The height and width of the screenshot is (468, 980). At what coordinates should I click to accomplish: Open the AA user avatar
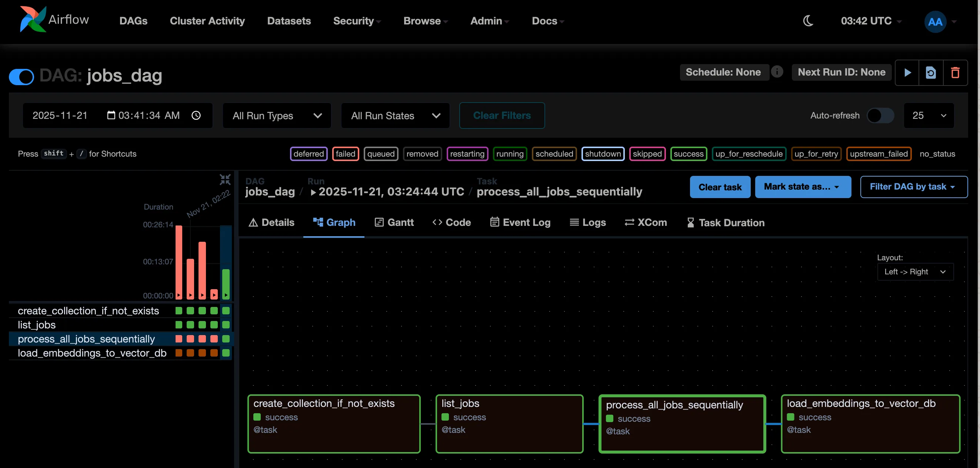click(935, 22)
